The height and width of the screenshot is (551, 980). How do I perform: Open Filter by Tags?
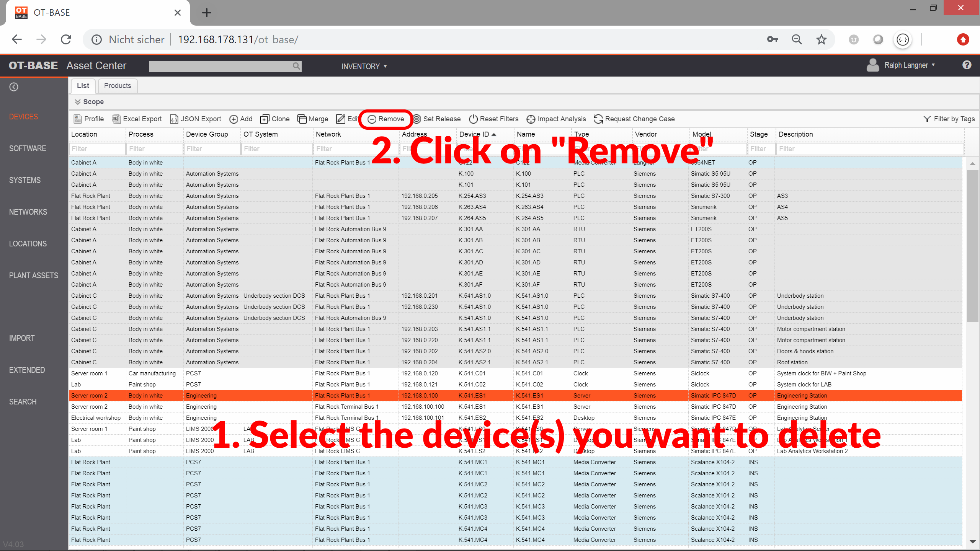[949, 119]
